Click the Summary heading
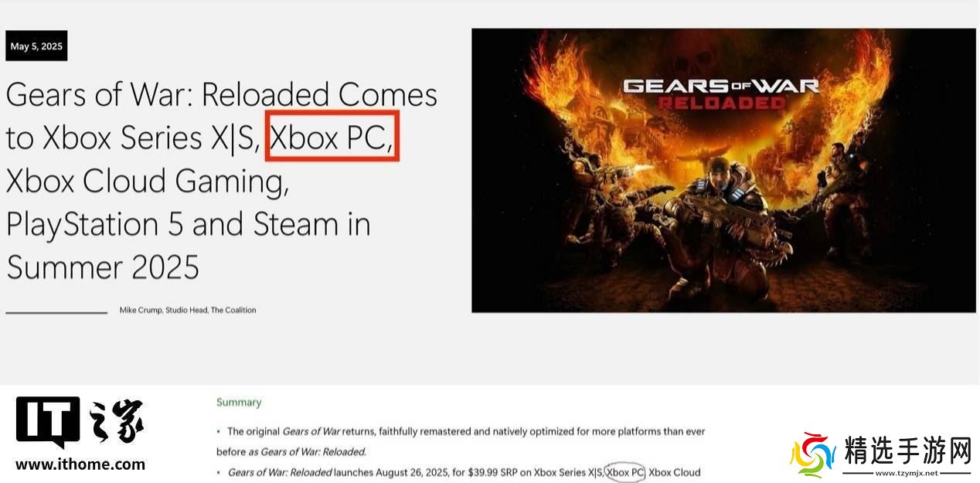 point(239,403)
